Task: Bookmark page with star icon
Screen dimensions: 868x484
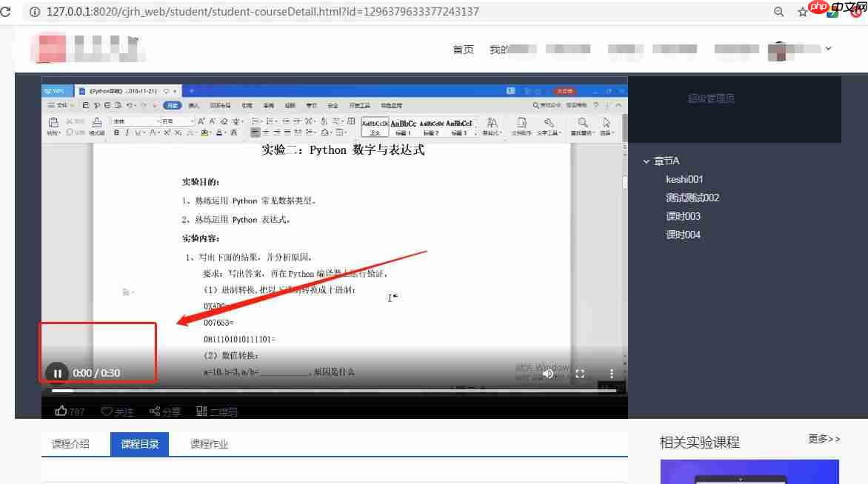Action: click(x=802, y=12)
